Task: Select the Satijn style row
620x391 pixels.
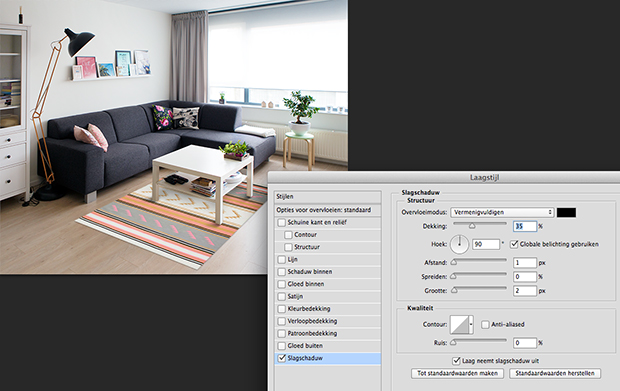Action: point(328,297)
